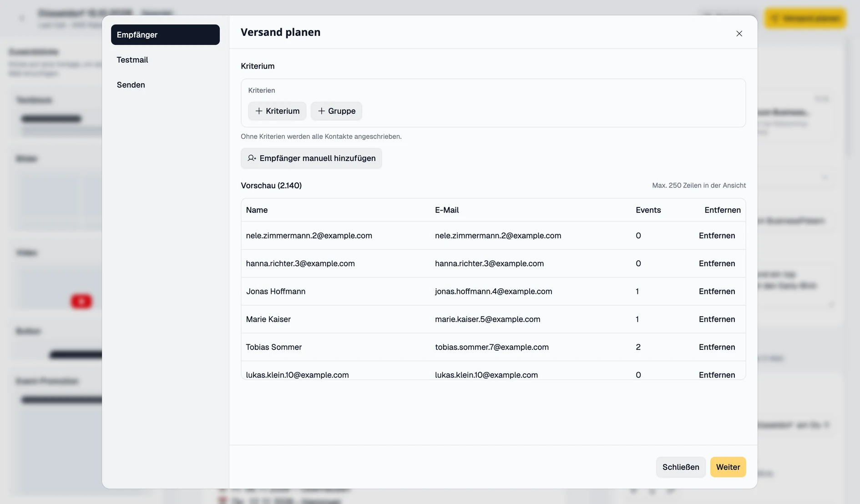Add a new Kriterium
The image size is (860, 504).
click(277, 111)
